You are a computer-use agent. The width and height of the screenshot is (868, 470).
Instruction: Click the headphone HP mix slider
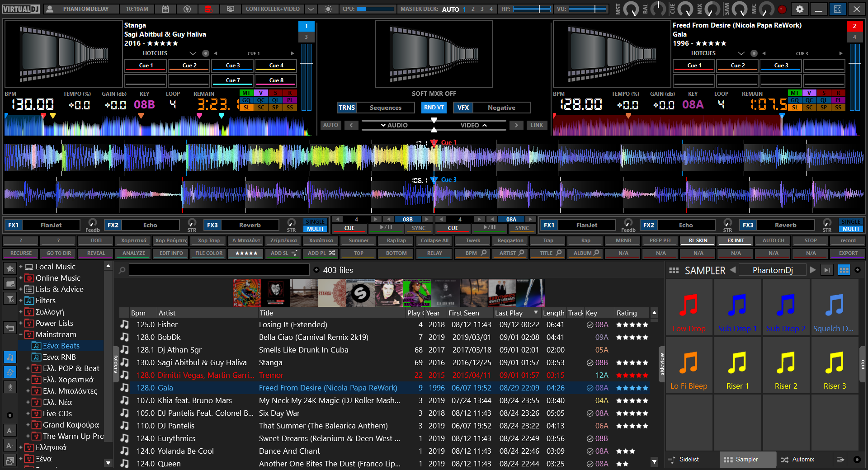(x=533, y=9)
